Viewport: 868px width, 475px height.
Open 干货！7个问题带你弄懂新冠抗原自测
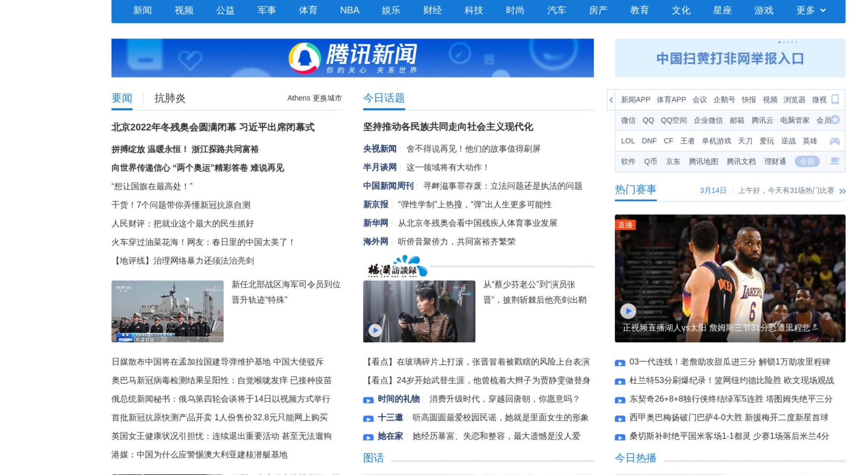(181, 205)
